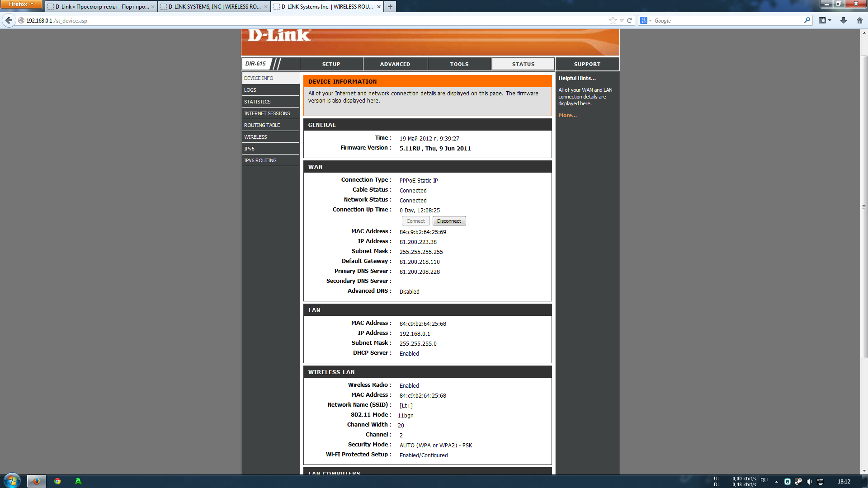This screenshot has height=488, width=868.
Task: Open the Firefox menu dropdown
Action: [x=21, y=4]
